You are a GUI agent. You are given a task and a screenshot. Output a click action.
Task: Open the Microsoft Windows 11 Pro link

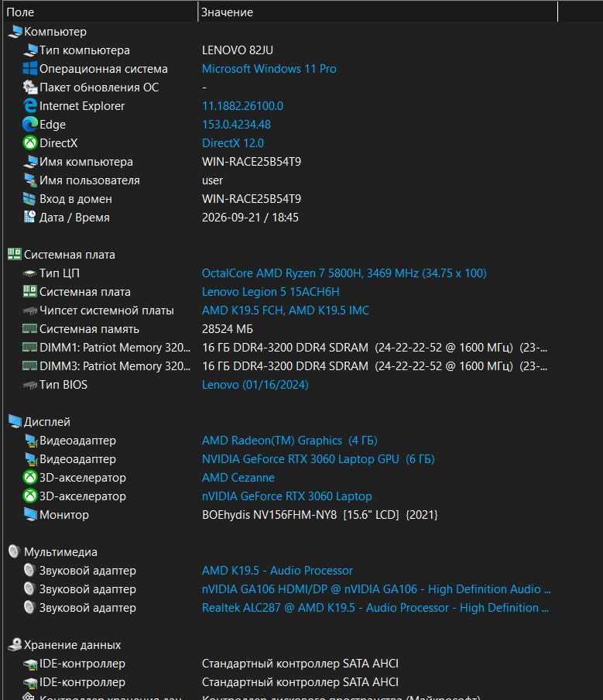click(x=269, y=69)
